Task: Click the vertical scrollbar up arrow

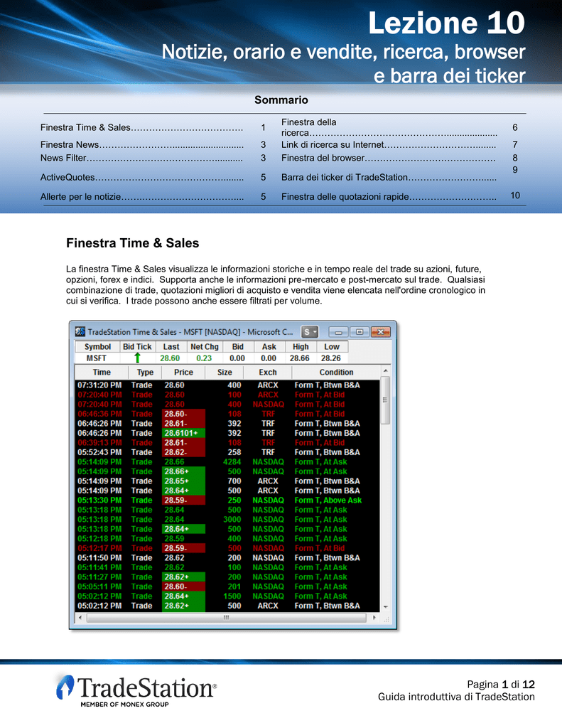Action: pyautogui.click(x=385, y=371)
